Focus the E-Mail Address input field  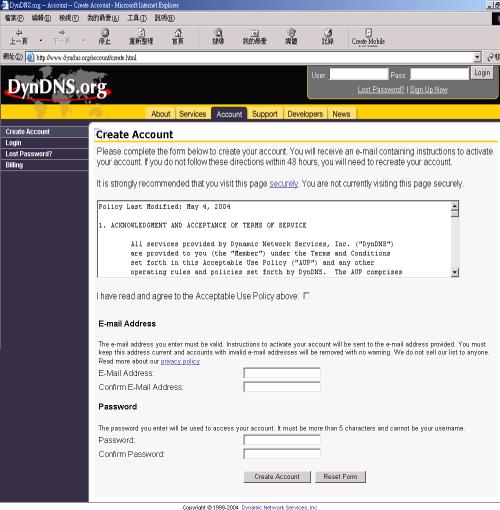coord(282,373)
